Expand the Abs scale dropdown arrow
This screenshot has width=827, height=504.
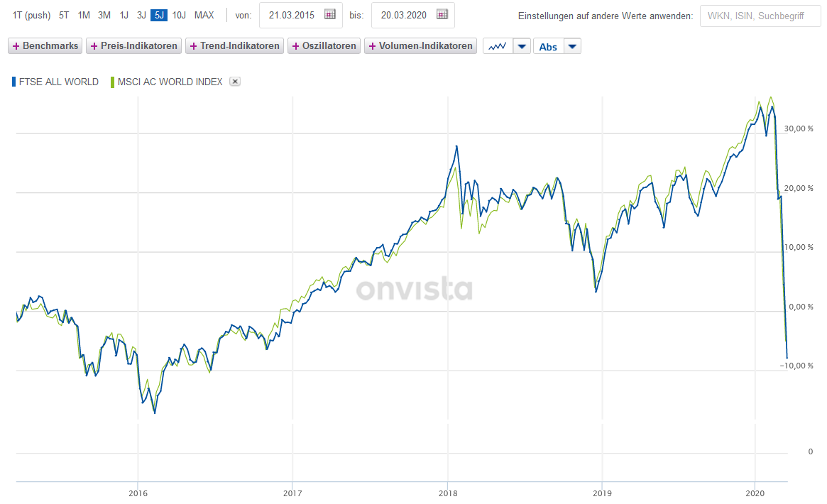coord(572,46)
